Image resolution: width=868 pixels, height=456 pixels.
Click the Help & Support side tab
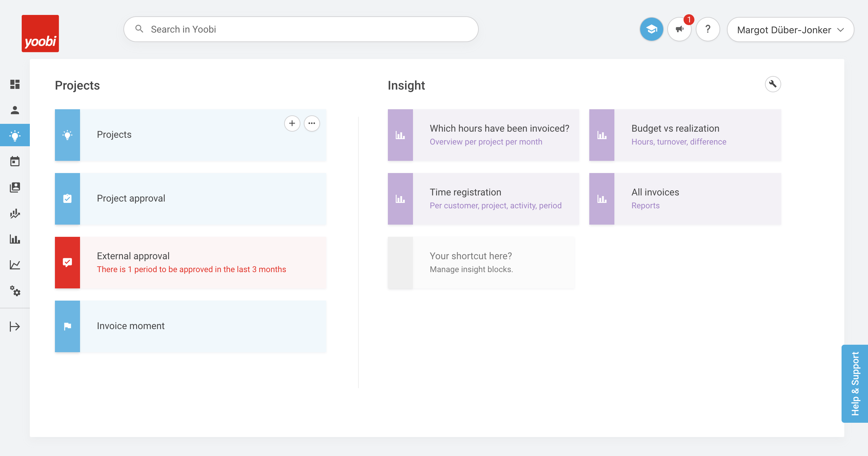point(855,383)
